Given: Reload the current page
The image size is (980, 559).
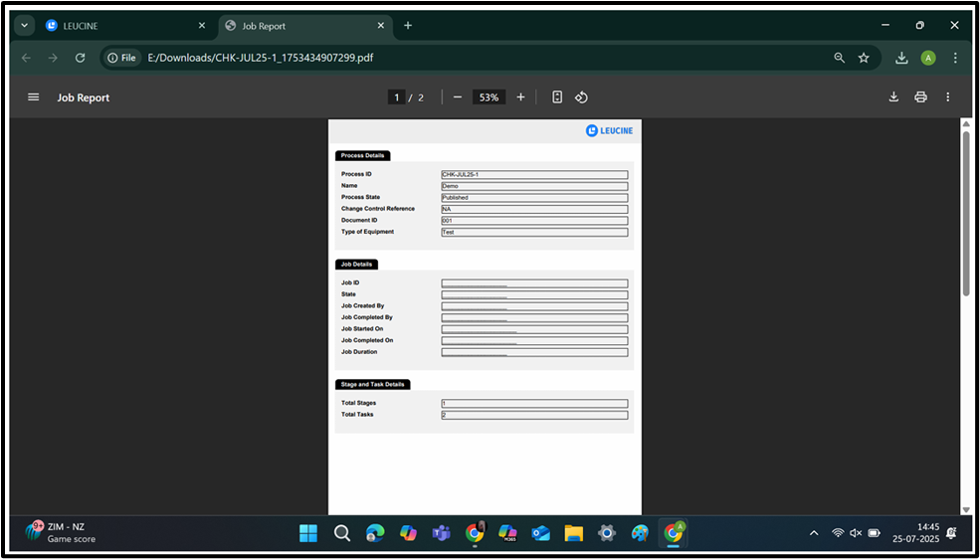Looking at the screenshot, I should click(81, 58).
